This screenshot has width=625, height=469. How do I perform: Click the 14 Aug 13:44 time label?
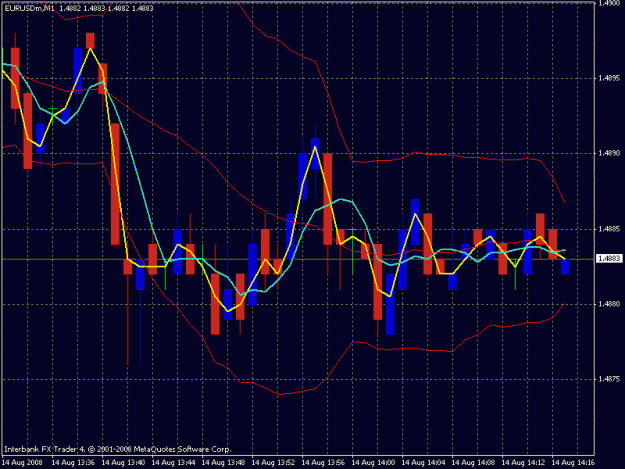[x=173, y=463]
